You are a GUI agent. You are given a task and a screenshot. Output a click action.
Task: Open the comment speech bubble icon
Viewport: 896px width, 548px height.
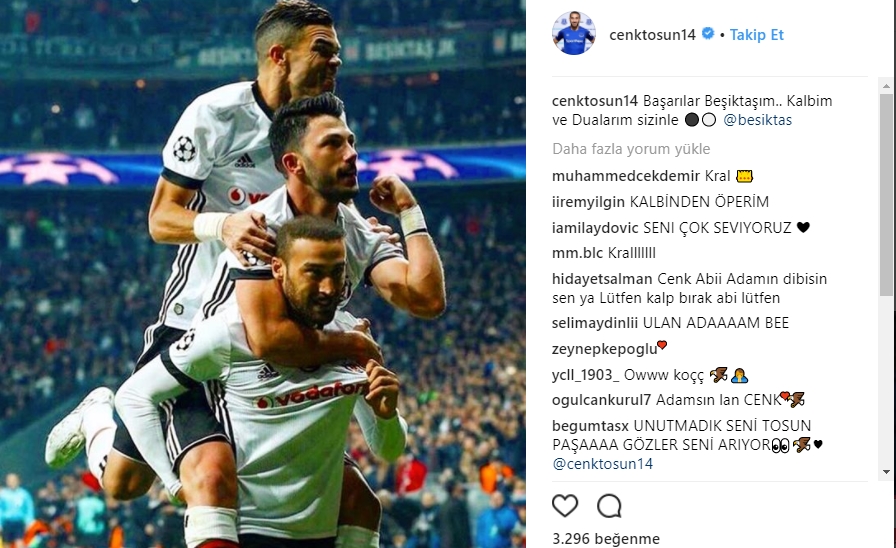tap(609, 506)
